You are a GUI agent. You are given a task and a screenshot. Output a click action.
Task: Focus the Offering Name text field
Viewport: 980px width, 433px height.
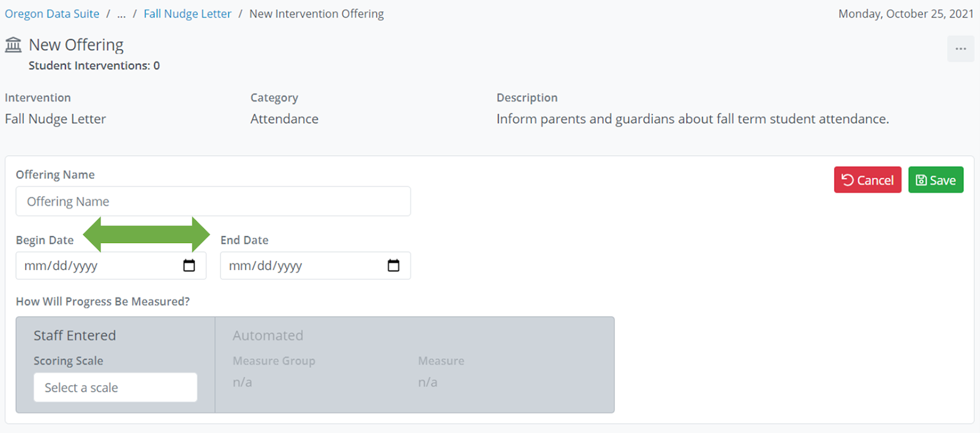pyautogui.click(x=213, y=201)
